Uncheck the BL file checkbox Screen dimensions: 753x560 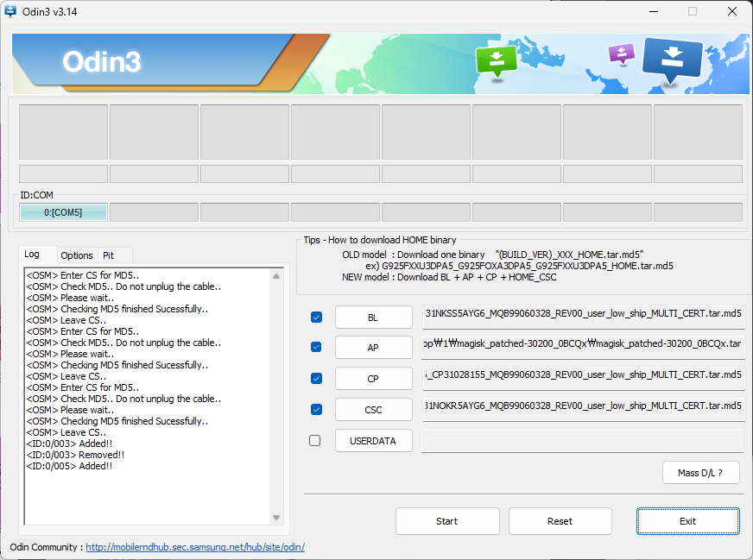click(316, 318)
